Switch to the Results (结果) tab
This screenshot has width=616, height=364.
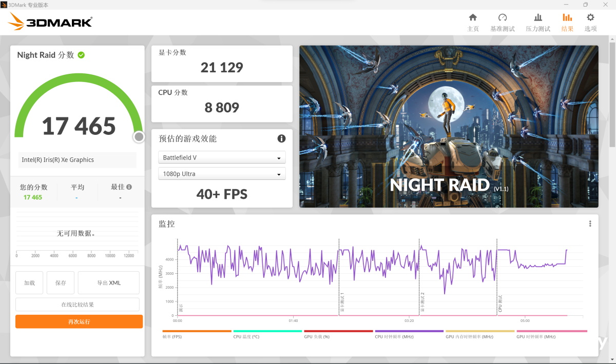pos(567,22)
